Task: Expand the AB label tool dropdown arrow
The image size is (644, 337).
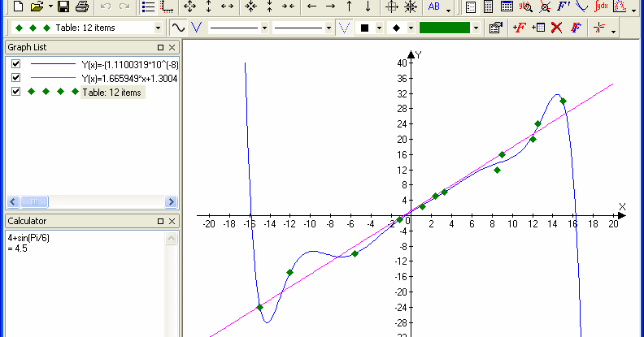Action: coord(448,9)
